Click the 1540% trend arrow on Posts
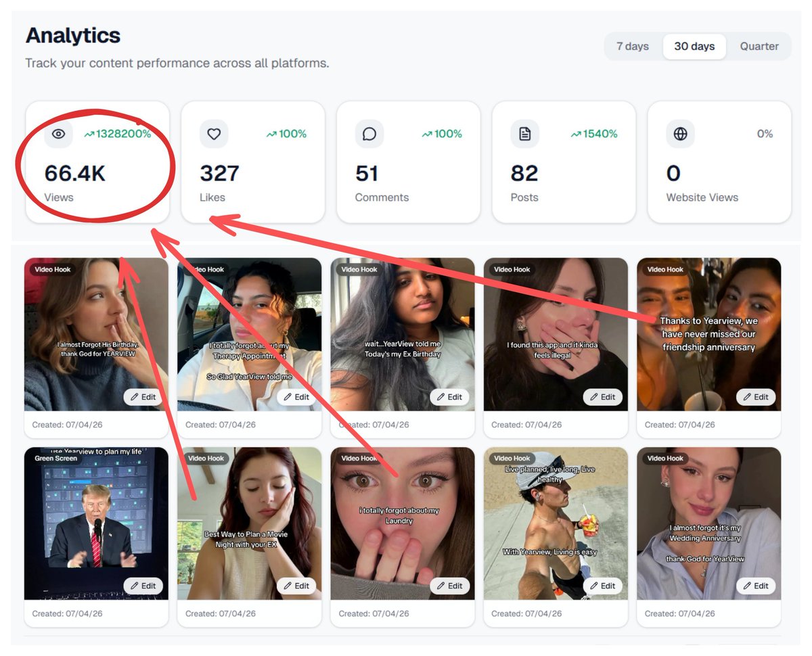Screen dimensions: 812x656 (x=576, y=135)
